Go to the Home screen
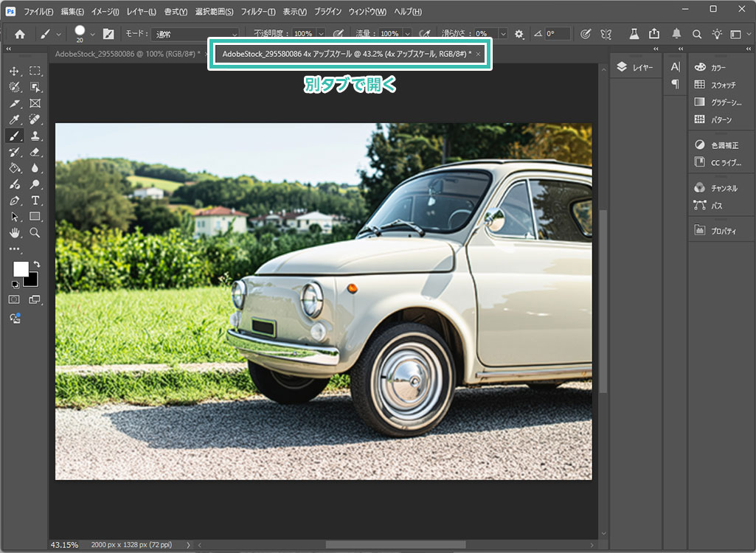 [x=20, y=34]
